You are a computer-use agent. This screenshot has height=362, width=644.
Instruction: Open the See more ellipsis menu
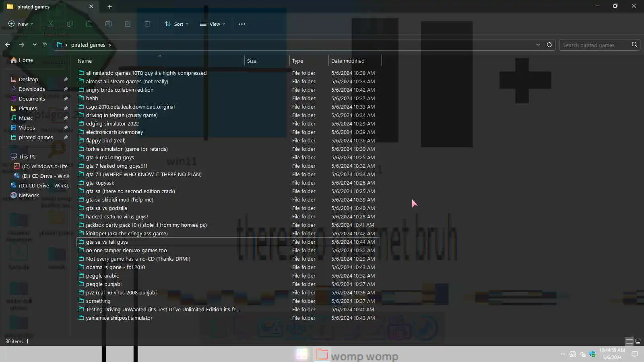[242, 24]
